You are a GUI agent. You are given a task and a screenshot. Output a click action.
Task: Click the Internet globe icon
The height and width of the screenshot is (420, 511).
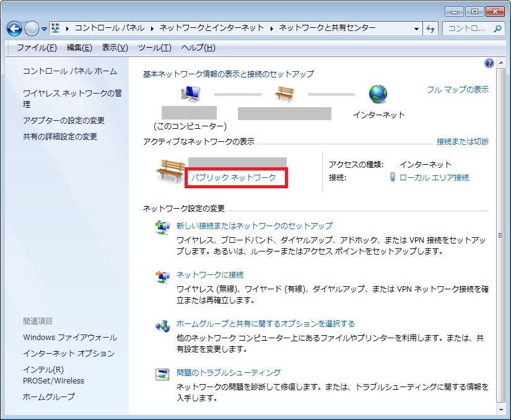378,94
